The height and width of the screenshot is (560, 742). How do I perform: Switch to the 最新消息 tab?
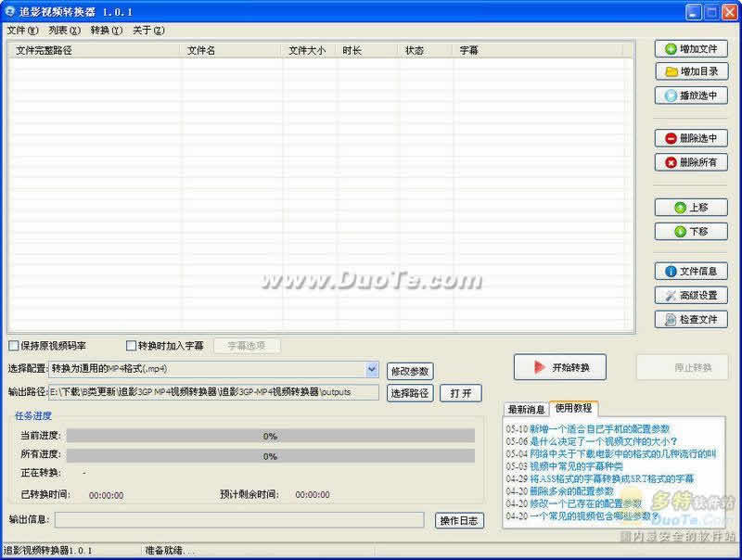[525, 409]
